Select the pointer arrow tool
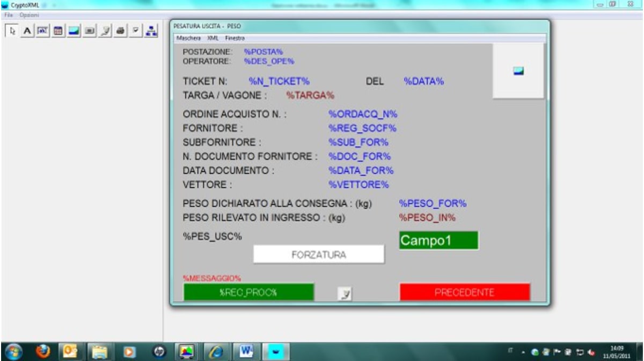 [12, 31]
